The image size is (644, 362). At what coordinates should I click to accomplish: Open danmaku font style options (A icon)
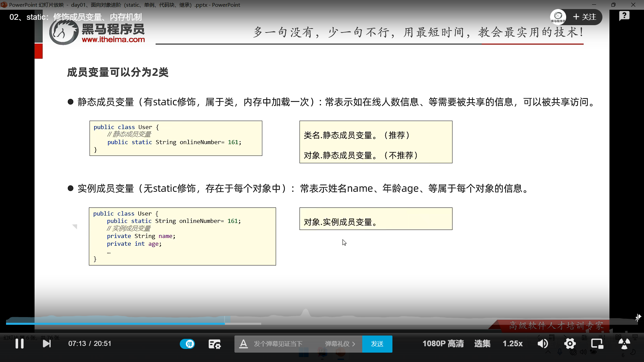point(244,344)
